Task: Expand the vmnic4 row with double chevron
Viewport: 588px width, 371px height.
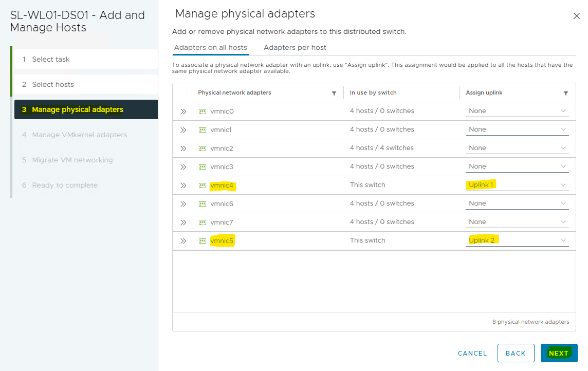Action: point(183,185)
